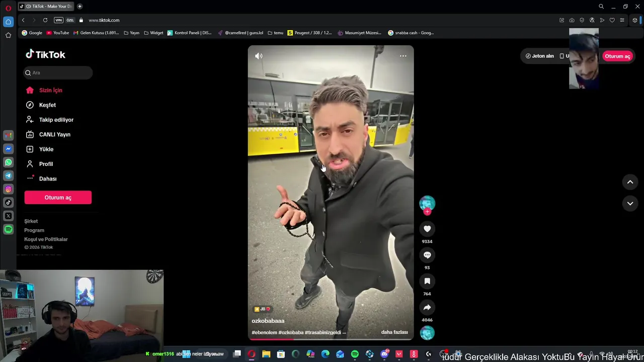Expand caption with daha fazlası

pyautogui.click(x=394, y=332)
